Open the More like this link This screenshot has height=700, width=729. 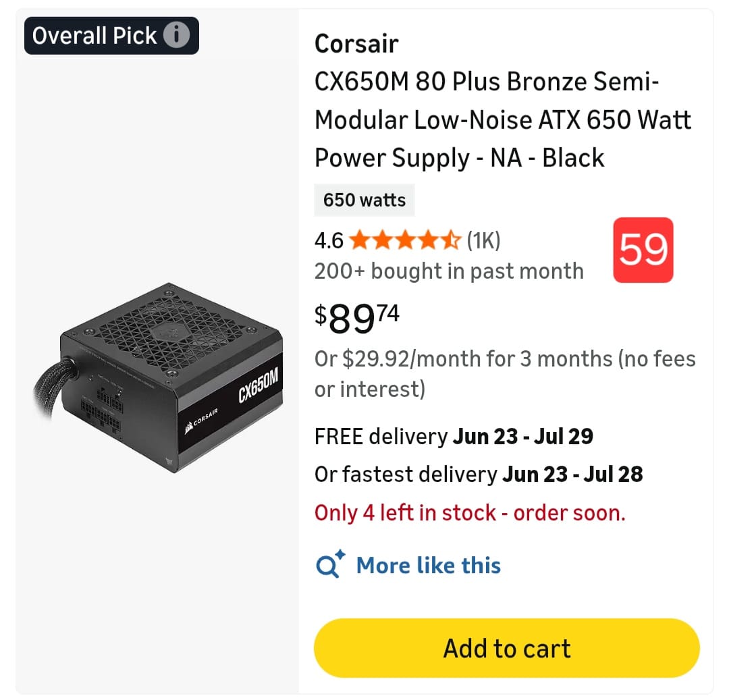[x=429, y=565]
